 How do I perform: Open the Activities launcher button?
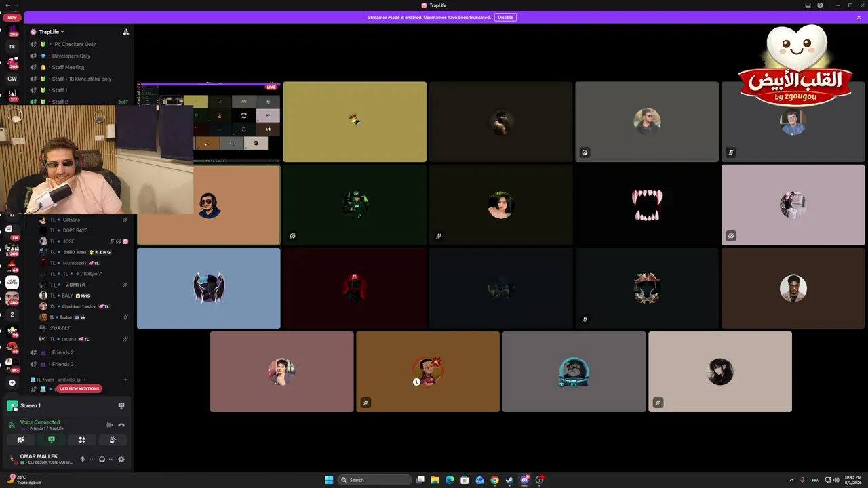pos(82,440)
